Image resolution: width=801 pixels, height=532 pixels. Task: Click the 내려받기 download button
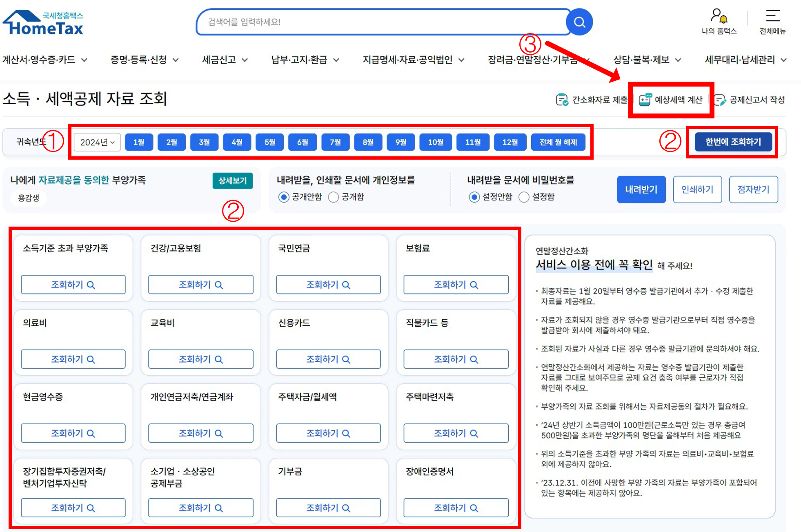point(641,189)
